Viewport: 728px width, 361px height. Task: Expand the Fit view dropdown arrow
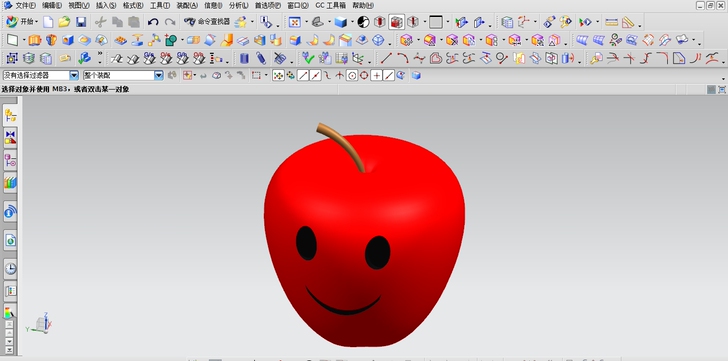306,22
